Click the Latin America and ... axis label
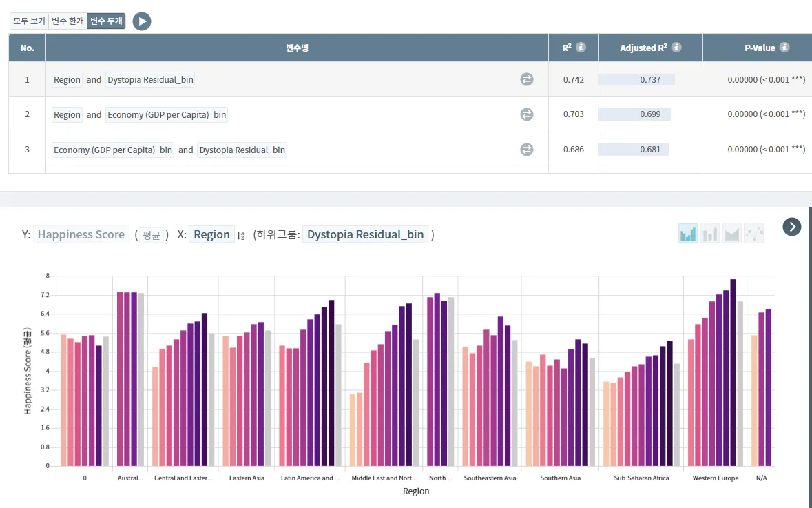Viewport: 812px width, 508px height. [310, 478]
